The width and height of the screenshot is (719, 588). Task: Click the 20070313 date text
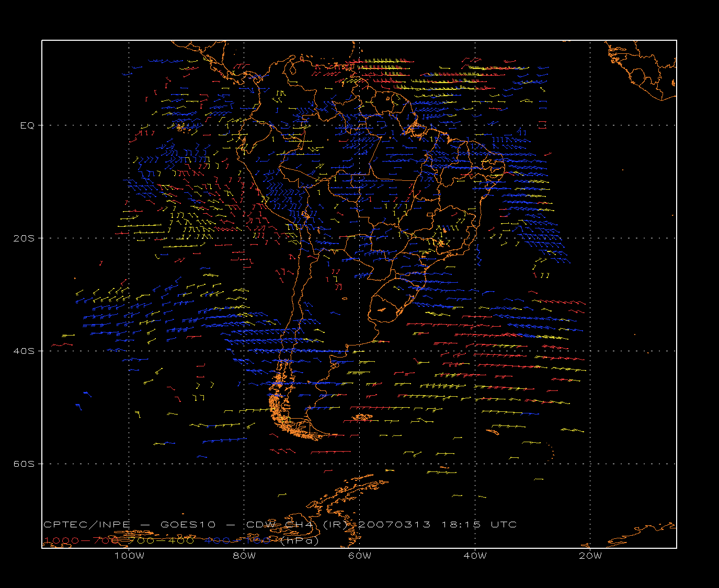(395, 525)
